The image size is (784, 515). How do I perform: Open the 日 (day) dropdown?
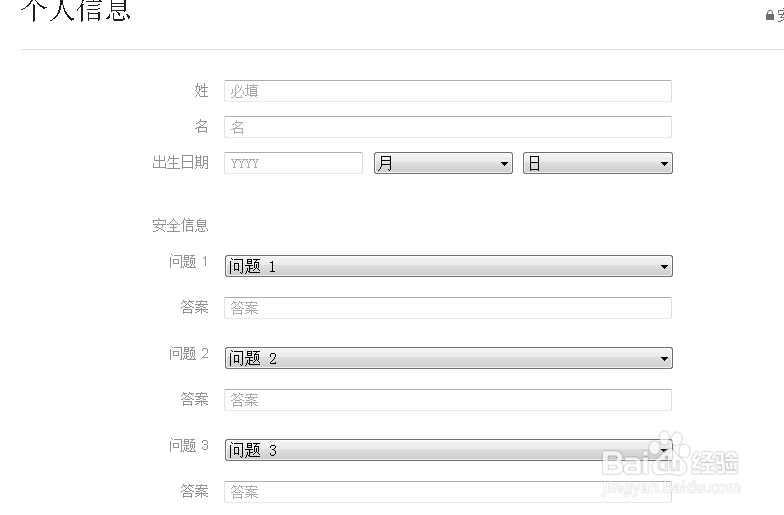[x=597, y=163]
